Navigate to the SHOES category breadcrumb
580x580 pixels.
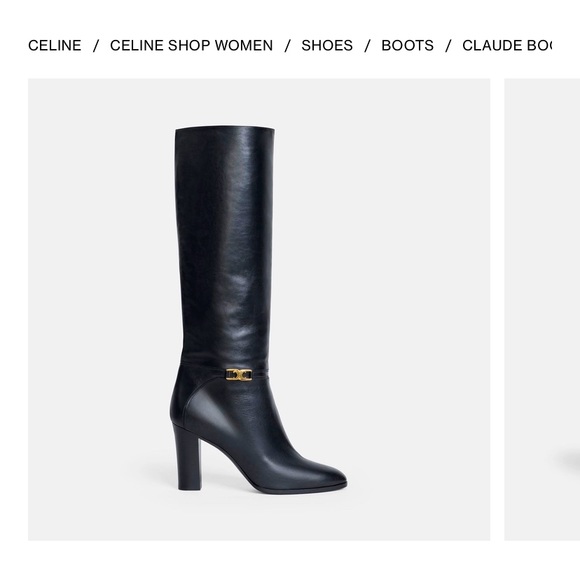[327, 45]
